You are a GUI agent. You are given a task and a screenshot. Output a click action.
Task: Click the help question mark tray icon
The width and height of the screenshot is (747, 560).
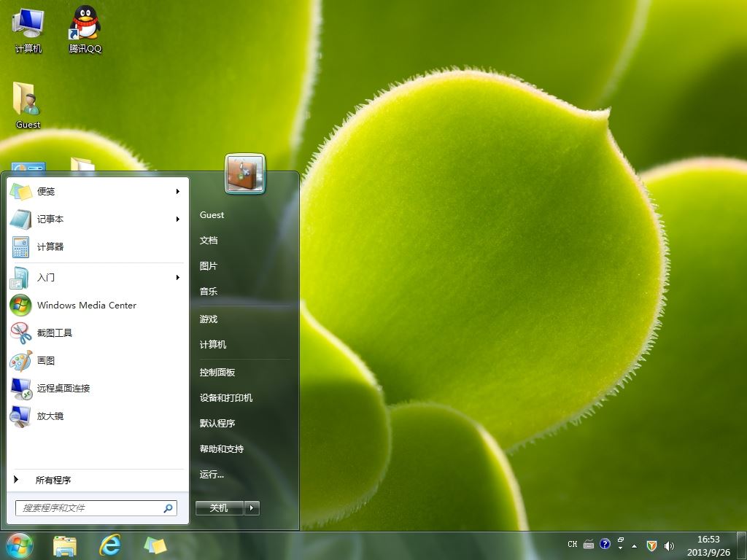605,544
